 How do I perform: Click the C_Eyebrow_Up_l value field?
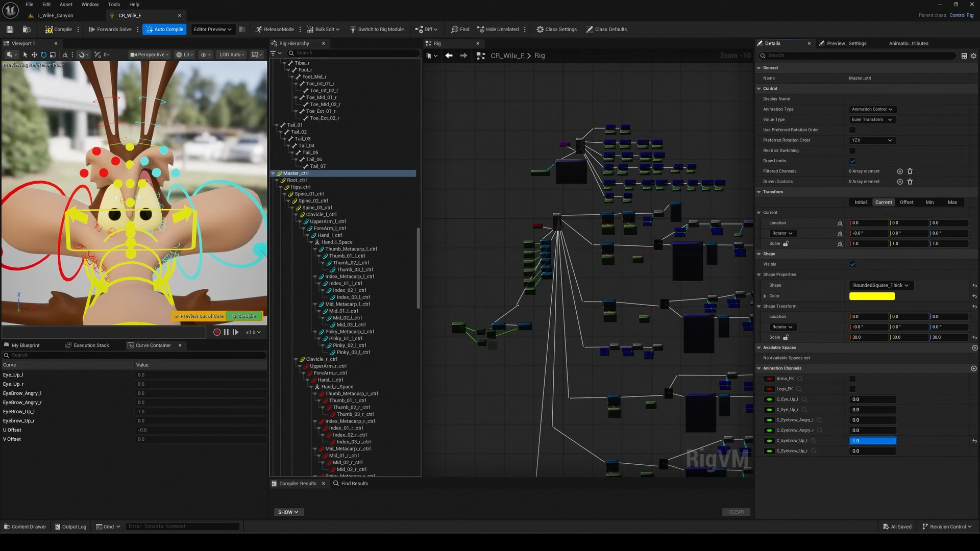click(x=872, y=441)
